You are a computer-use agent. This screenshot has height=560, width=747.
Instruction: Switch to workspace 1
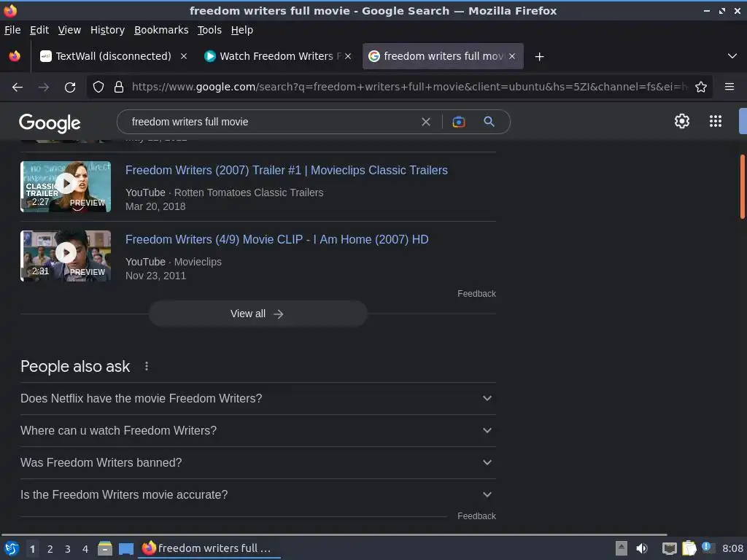pyautogui.click(x=32, y=549)
